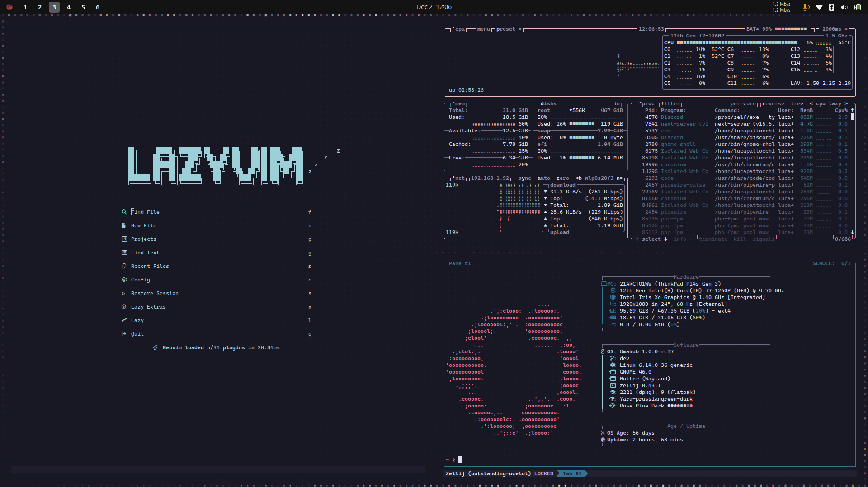Click the New File document icon

pos(124,225)
